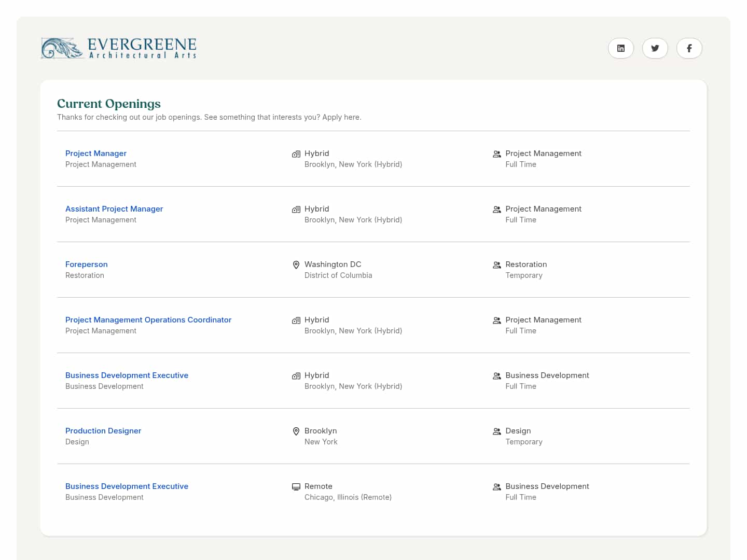Click the 'Apply here' intro sentence
This screenshot has width=747, height=560.
click(209, 117)
